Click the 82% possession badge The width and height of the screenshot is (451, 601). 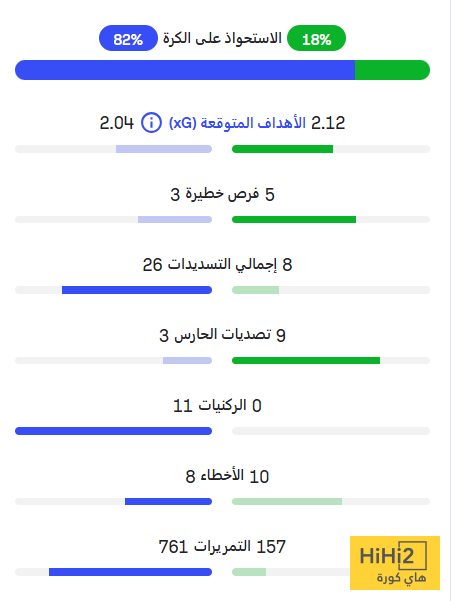(128, 38)
